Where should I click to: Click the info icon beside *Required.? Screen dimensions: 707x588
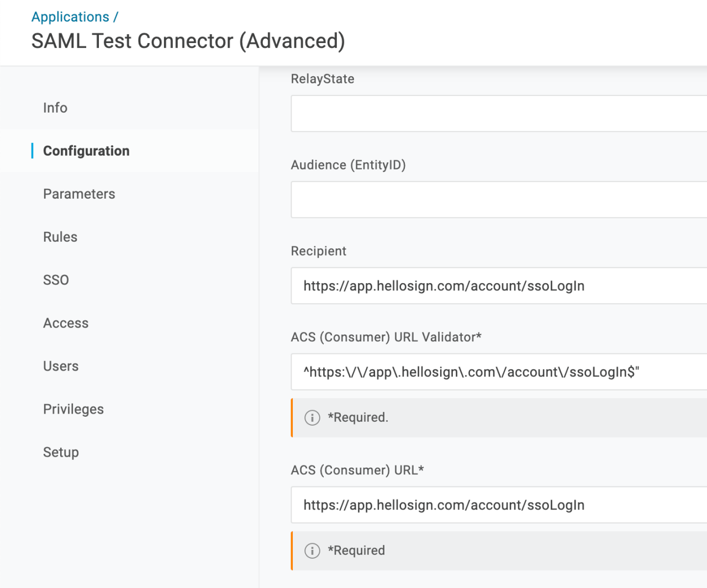click(x=312, y=418)
